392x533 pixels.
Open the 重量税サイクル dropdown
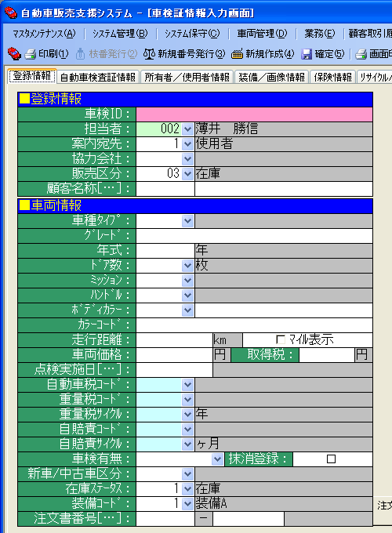(187, 415)
